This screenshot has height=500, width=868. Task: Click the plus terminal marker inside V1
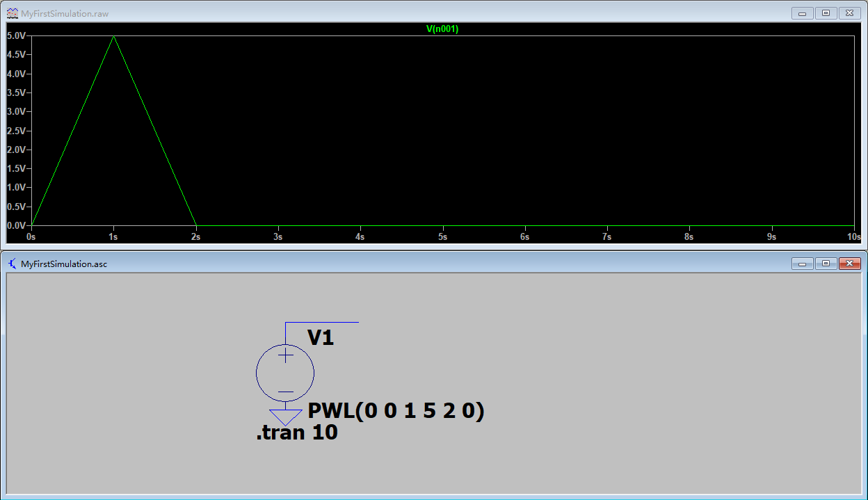(x=284, y=355)
